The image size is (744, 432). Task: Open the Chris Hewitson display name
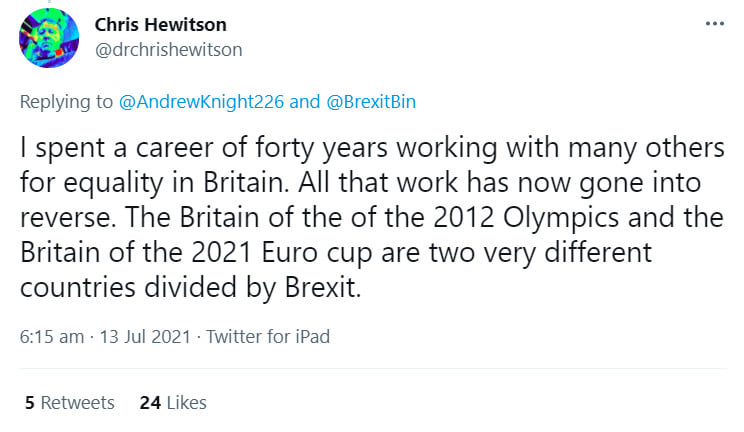(x=159, y=24)
